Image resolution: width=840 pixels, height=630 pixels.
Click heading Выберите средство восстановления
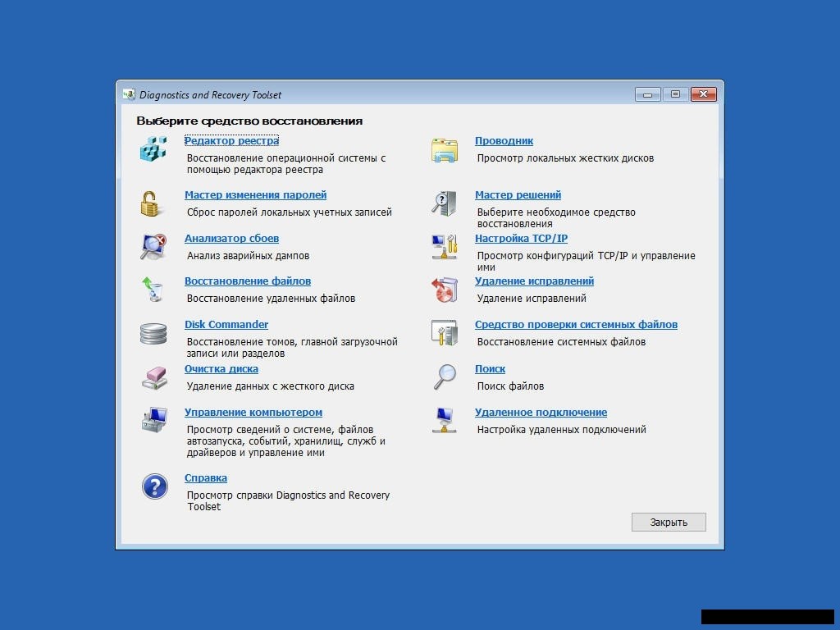(249, 121)
